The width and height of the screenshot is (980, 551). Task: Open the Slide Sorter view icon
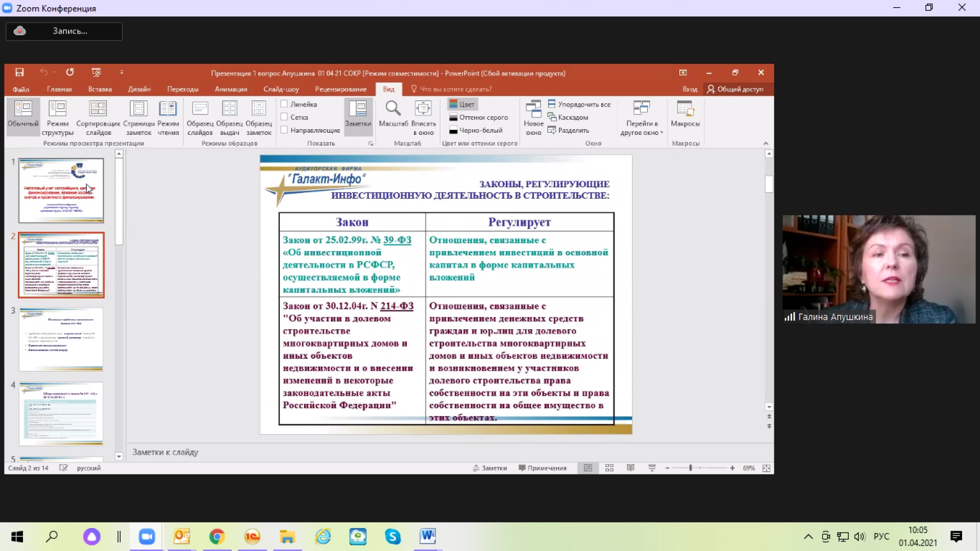98,109
